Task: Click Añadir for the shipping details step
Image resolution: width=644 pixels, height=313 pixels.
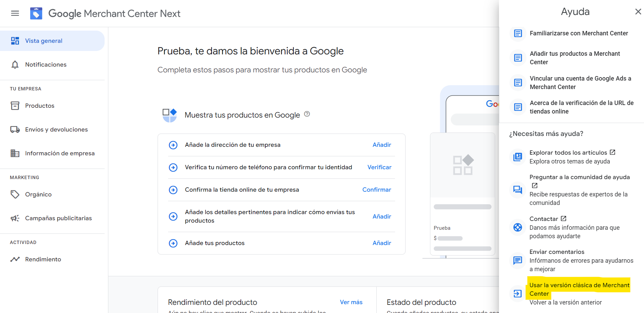Action: click(382, 216)
